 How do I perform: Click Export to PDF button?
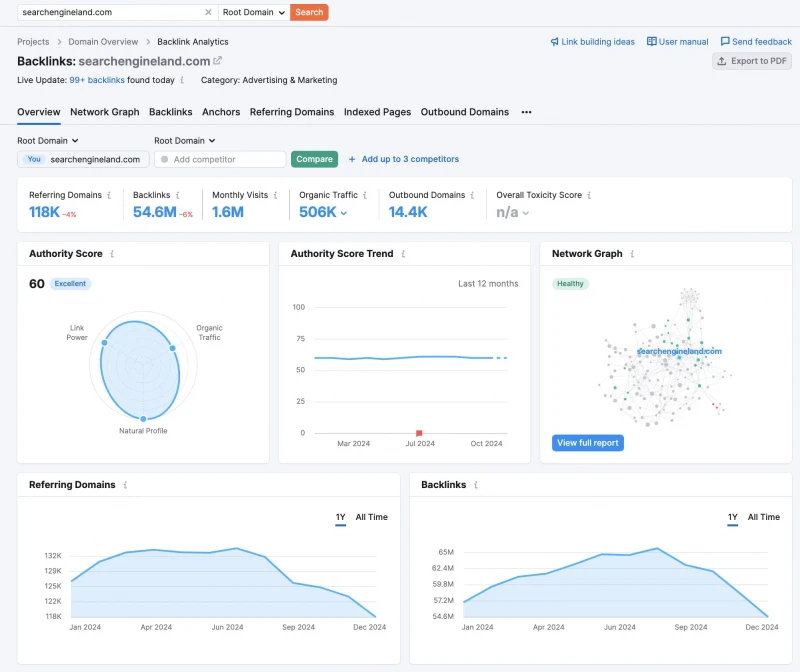(x=752, y=61)
